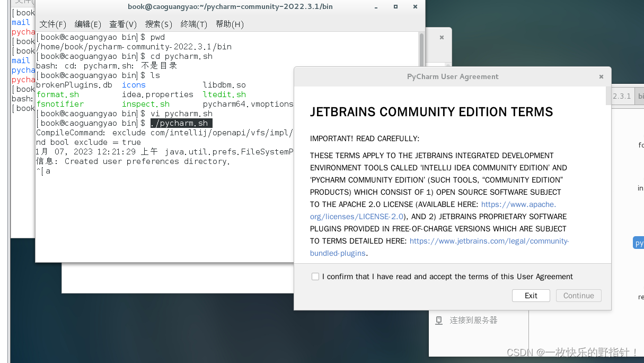
Task: Click the JETBRAINS COMMUNITY EDITION TERMS heading
Action: coord(431,112)
